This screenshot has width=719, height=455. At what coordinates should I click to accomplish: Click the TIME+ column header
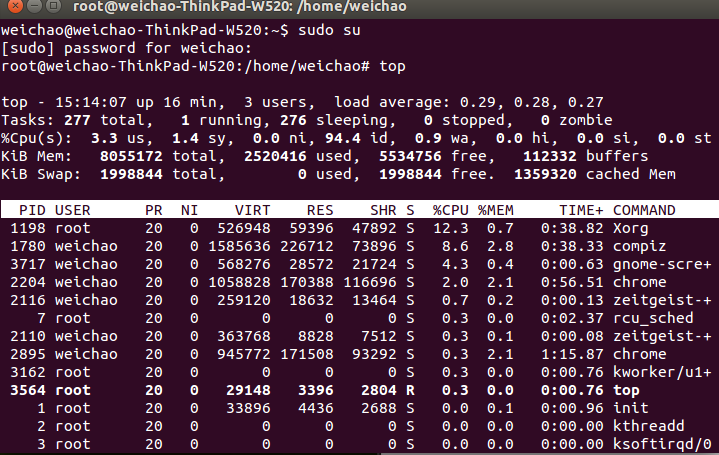coord(581,210)
